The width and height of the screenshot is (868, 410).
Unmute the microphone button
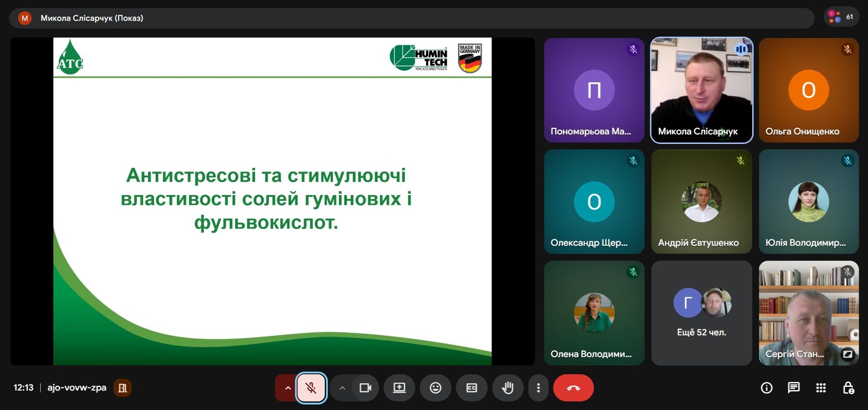click(x=311, y=388)
